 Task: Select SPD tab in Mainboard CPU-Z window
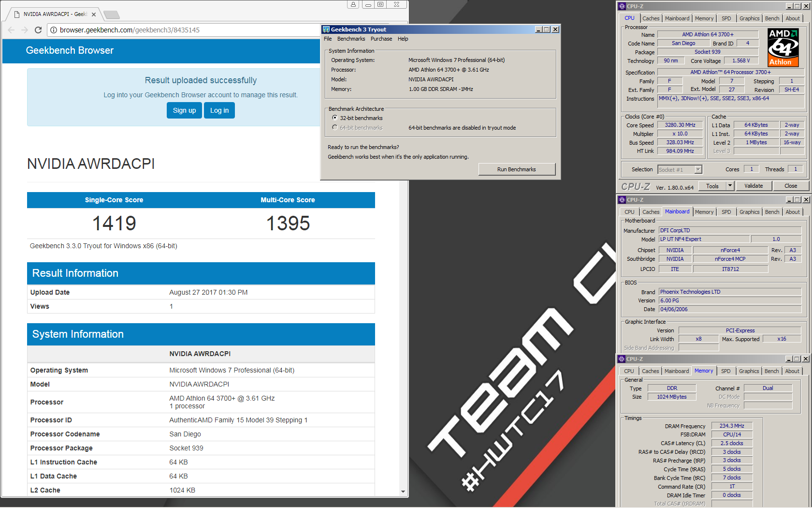[x=726, y=212]
